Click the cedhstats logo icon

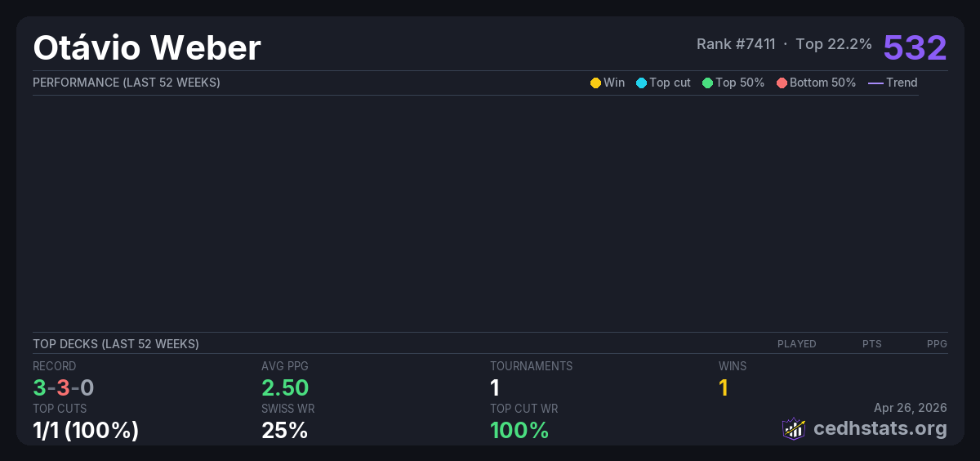794,428
